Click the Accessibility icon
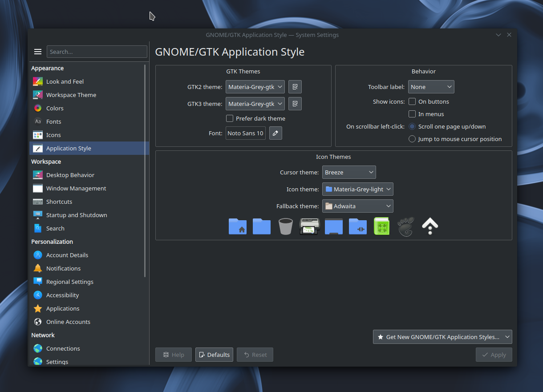The image size is (543, 392). tap(38, 295)
